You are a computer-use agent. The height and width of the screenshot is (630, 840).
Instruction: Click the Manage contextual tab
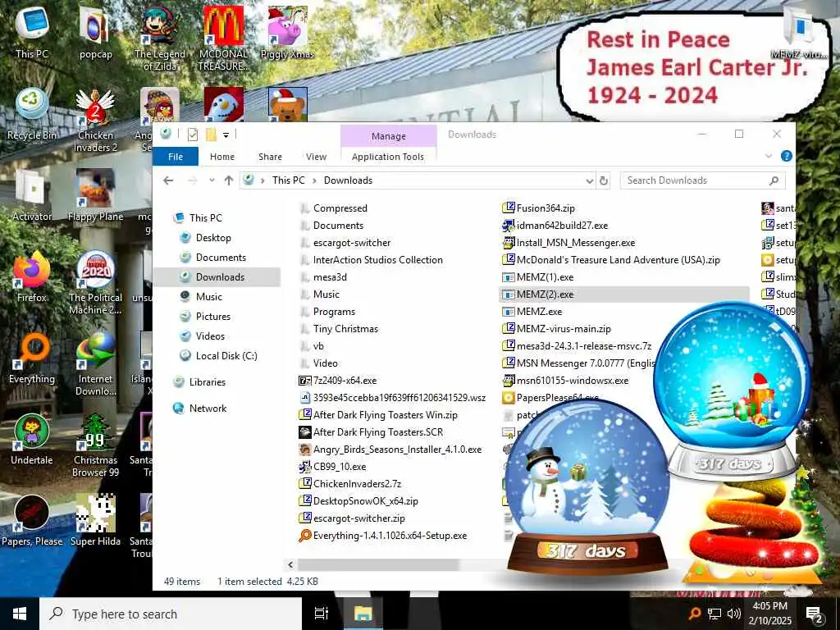[388, 136]
